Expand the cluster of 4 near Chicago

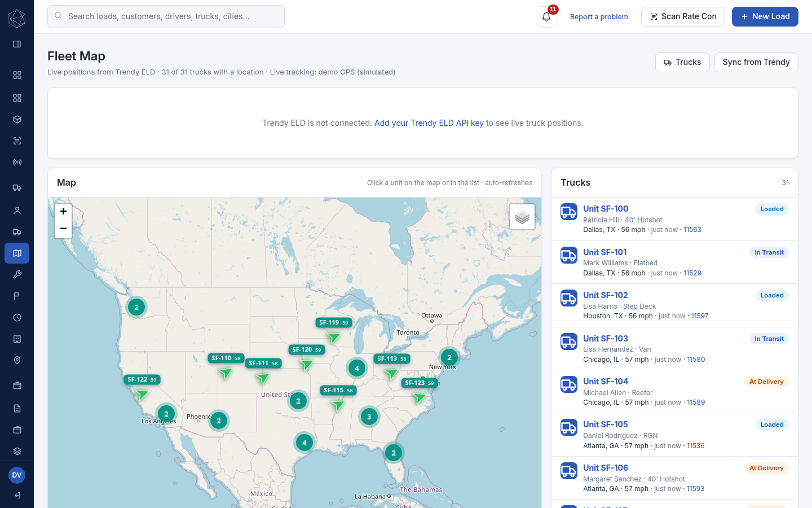(x=357, y=368)
